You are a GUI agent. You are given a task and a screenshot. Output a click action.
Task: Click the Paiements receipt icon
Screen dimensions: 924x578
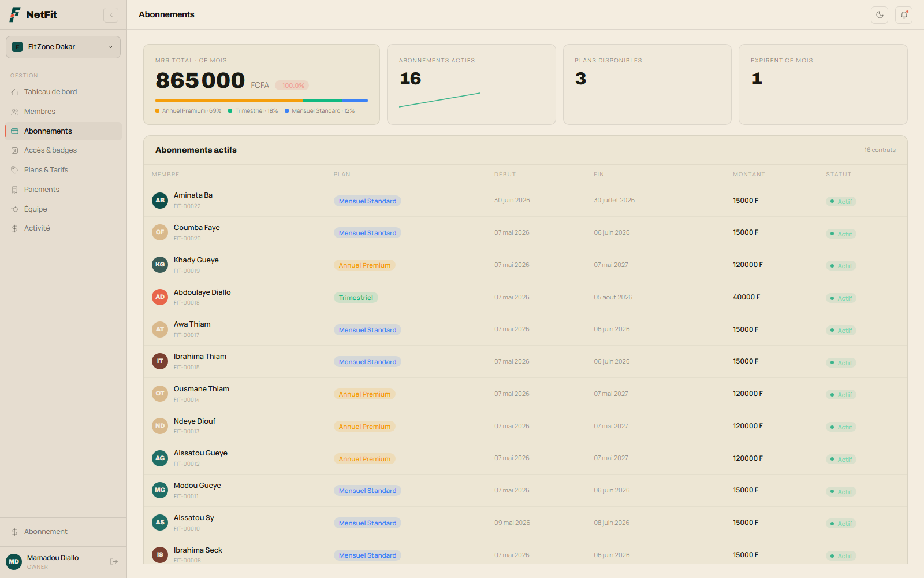tap(15, 190)
